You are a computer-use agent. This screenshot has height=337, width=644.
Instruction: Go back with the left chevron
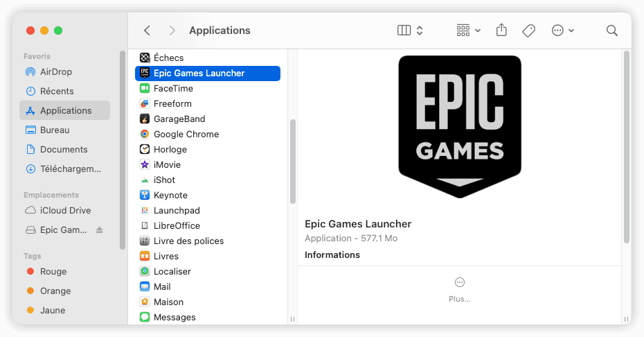coord(147,31)
